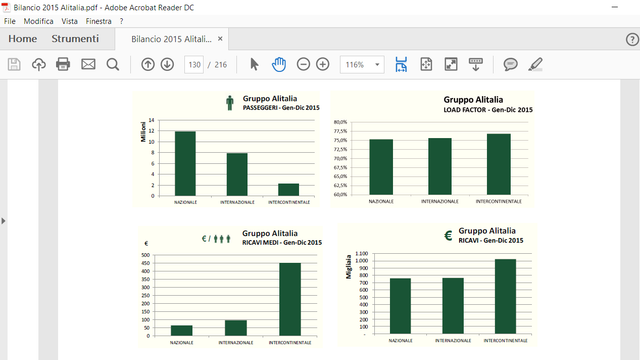Screen dimensions: 640x360
Task: Go to the next page using the down arrow
Action: (x=167, y=64)
